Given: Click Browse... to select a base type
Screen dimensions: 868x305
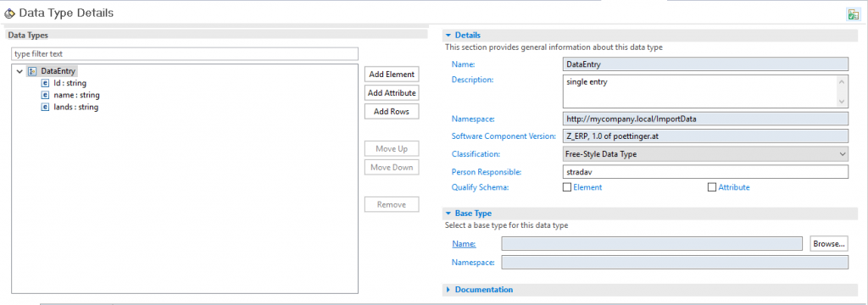Looking at the screenshot, I should click(829, 243).
